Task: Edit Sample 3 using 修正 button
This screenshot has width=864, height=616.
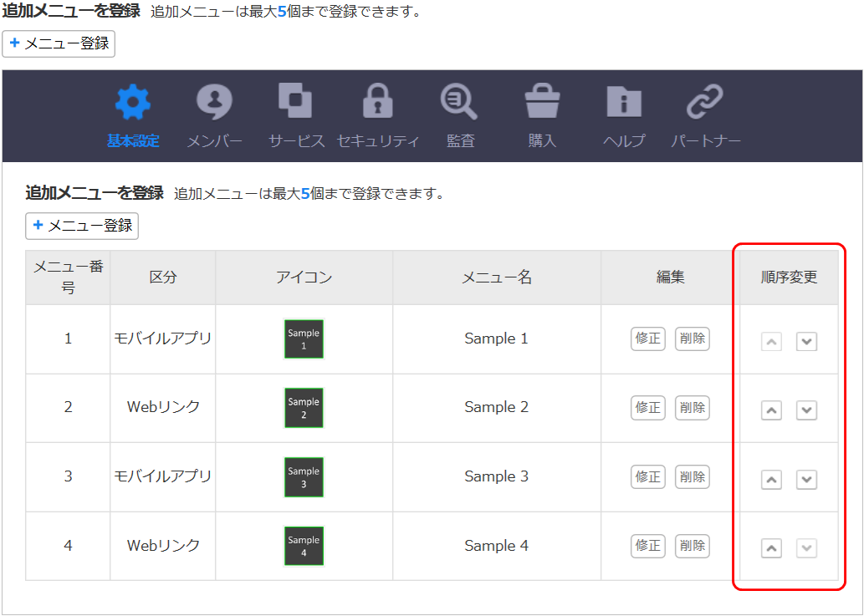Action: (x=648, y=476)
